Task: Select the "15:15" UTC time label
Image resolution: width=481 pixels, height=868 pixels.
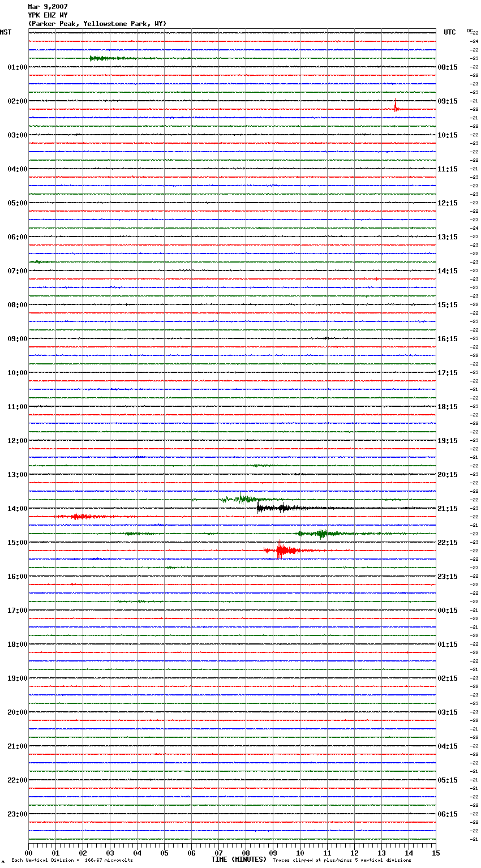Action: (x=448, y=305)
